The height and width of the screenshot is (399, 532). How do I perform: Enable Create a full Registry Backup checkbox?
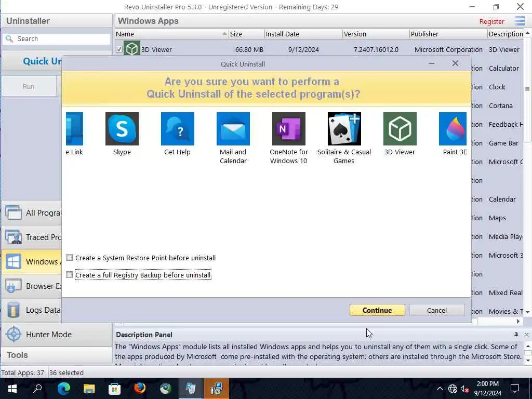[69, 274]
